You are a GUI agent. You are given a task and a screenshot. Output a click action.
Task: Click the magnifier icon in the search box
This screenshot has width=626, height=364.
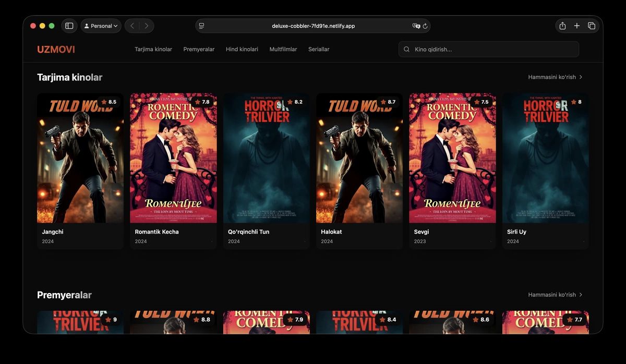[407, 50]
